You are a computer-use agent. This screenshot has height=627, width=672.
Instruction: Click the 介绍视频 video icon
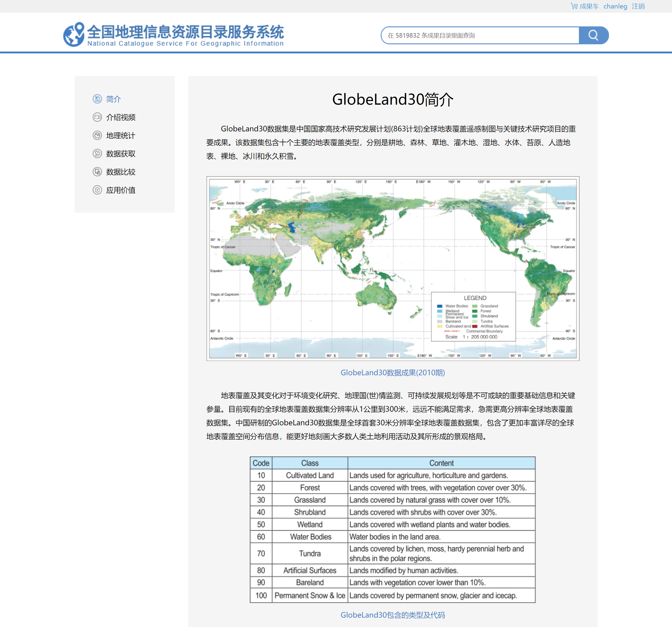pyautogui.click(x=97, y=117)
